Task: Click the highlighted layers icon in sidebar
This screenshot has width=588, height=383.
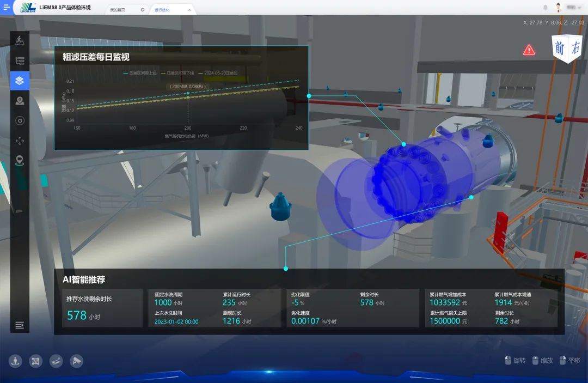Action: 20,81
